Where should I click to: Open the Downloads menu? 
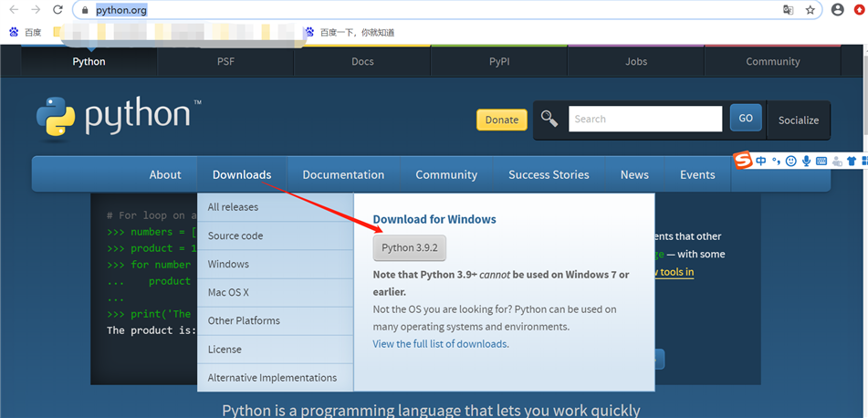[x=242, y=174]
